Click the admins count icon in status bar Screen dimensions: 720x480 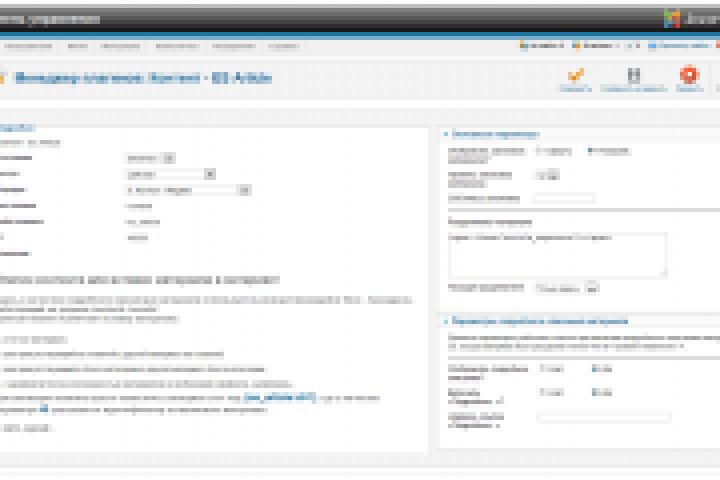(x=576, y=45)
